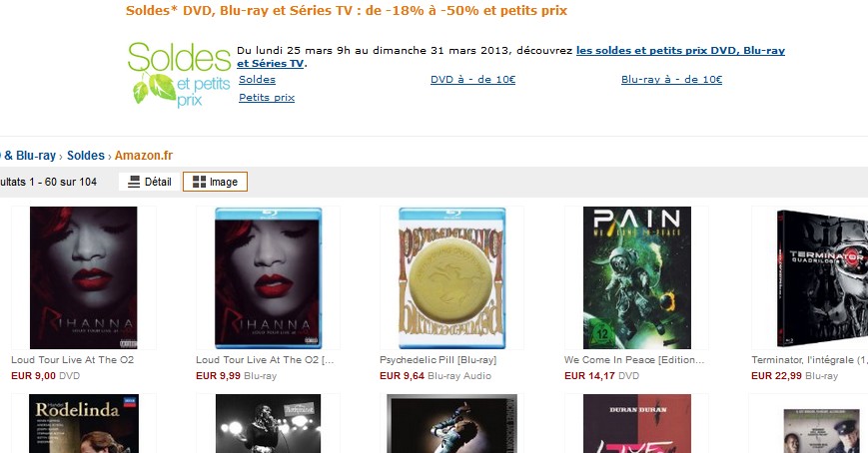Screen dimensions: 868x453
Task: Switch to Détail list view
Action: 150,182
